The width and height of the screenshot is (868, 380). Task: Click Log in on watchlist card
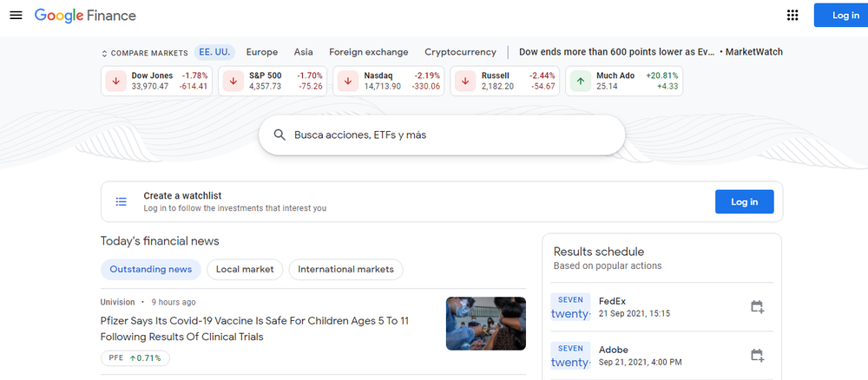point(745,202)
